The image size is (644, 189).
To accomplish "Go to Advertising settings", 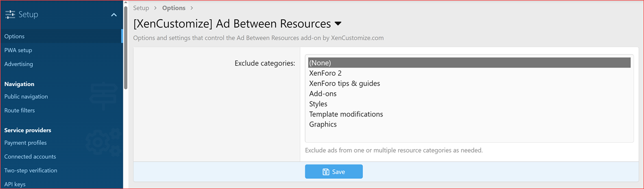I will [x=61, y=64].
